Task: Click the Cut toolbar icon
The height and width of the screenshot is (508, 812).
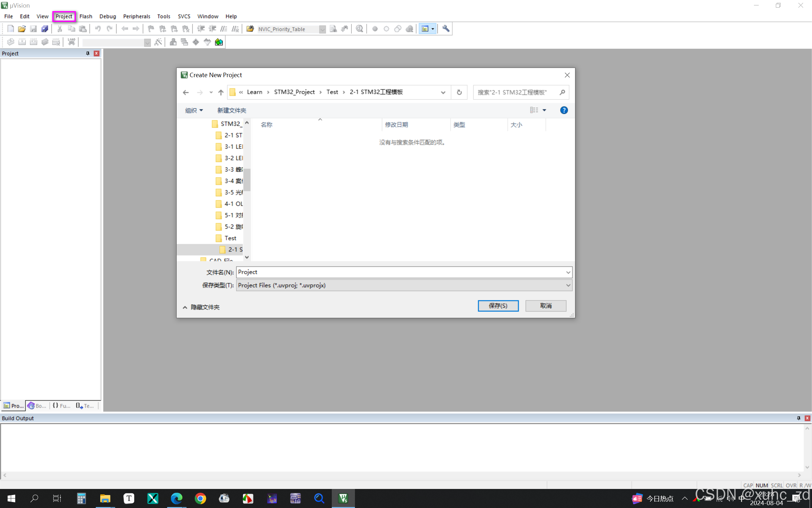Action: (60, 29)
